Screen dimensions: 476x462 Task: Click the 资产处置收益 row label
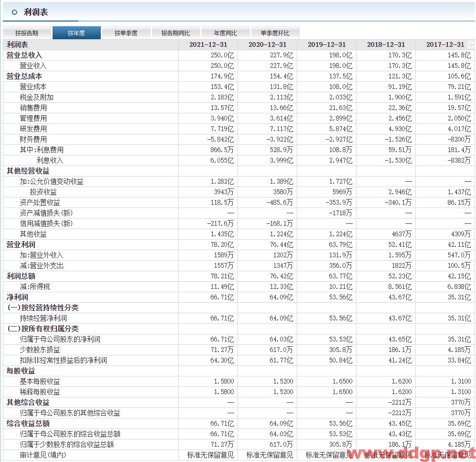[40, 203]
